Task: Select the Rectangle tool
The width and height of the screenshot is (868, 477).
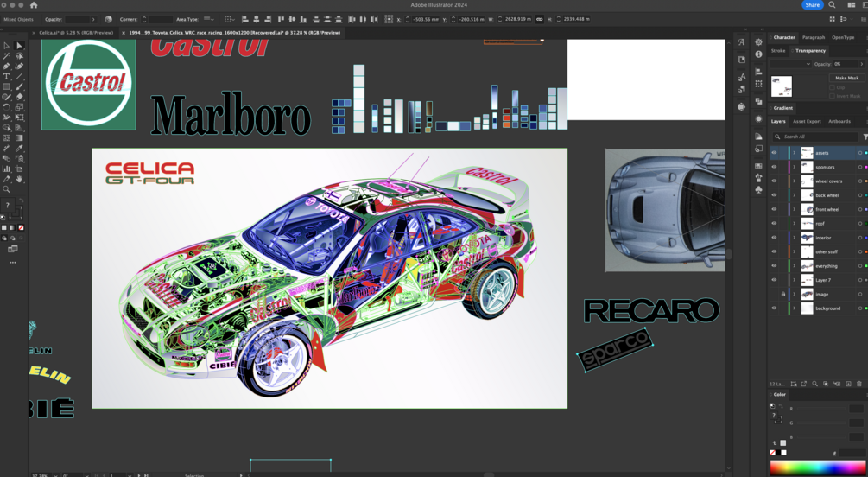Action: click(x=7, y=87)
